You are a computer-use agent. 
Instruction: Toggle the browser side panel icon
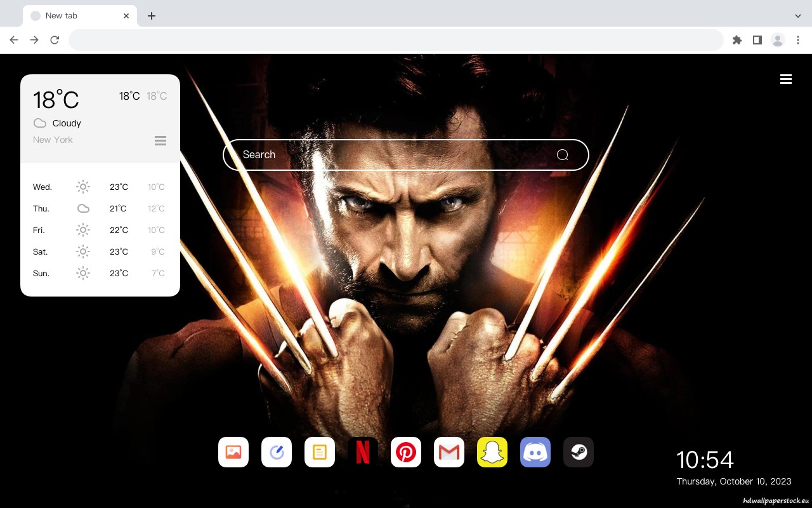tap(757, 40)
